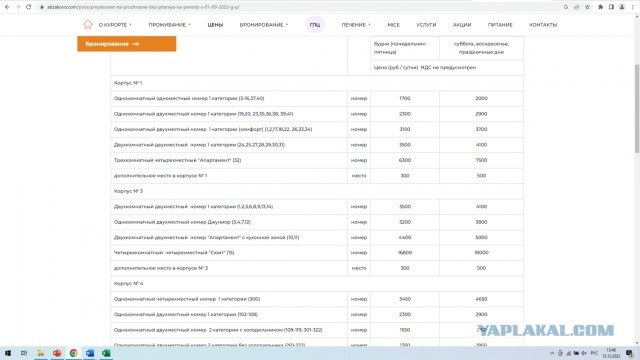640x360 pixels.
Task: Click the price 6300 cell
Action: pyautogui.click(x=405, y=160)
